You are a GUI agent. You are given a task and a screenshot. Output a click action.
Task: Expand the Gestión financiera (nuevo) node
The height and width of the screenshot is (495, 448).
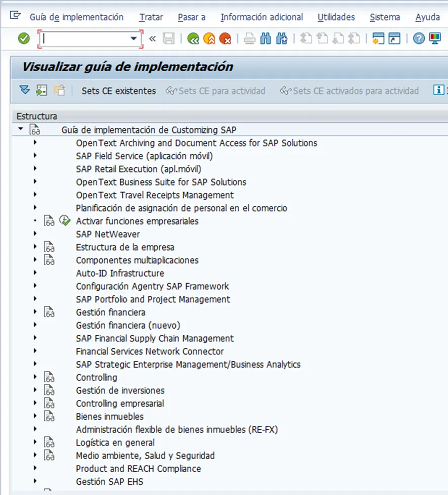click(x=35, y=325)
